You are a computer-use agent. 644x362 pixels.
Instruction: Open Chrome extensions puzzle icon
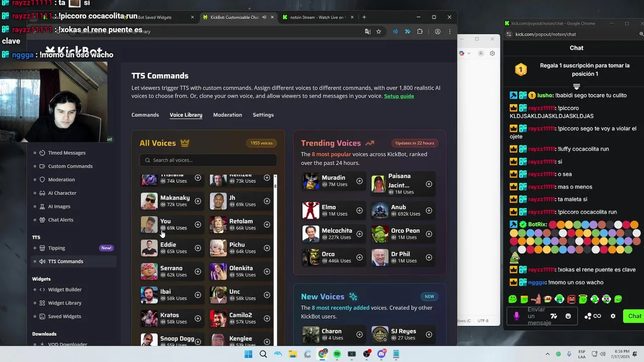[420, 31]
